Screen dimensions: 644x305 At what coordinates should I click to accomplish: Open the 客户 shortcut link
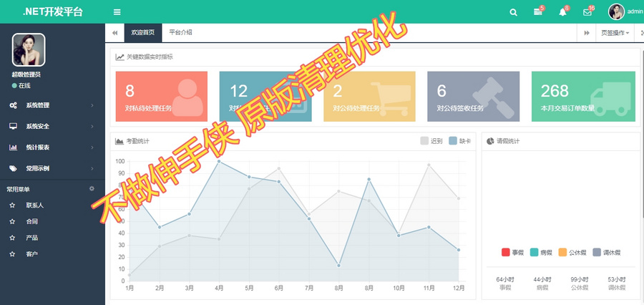pos(32,254)
